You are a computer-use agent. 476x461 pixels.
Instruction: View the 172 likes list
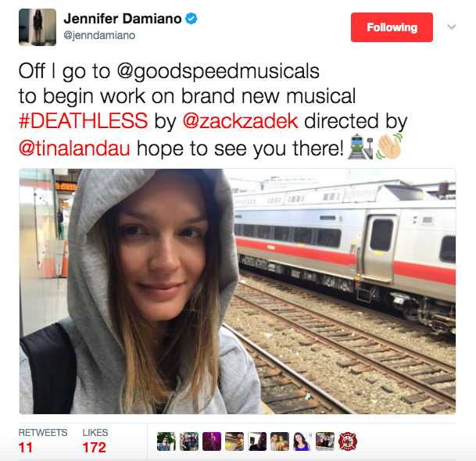pyautogui.click(x=95, y=441)
